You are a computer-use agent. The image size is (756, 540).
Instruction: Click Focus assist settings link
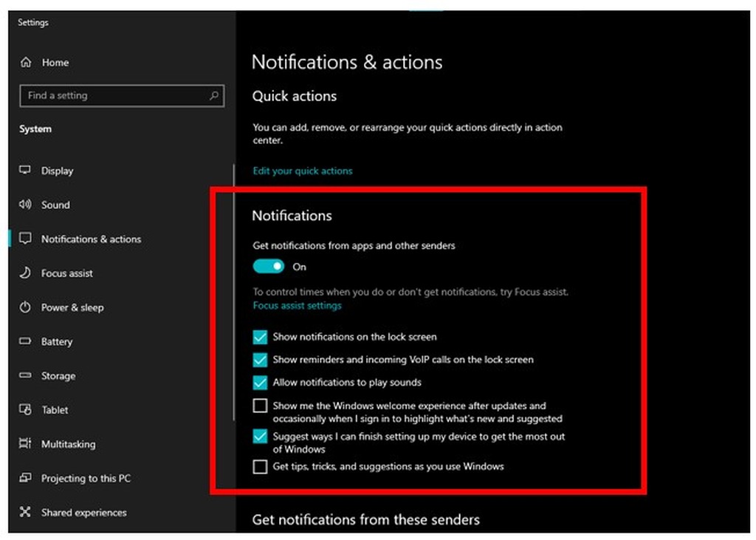click(x=297, y=306)
